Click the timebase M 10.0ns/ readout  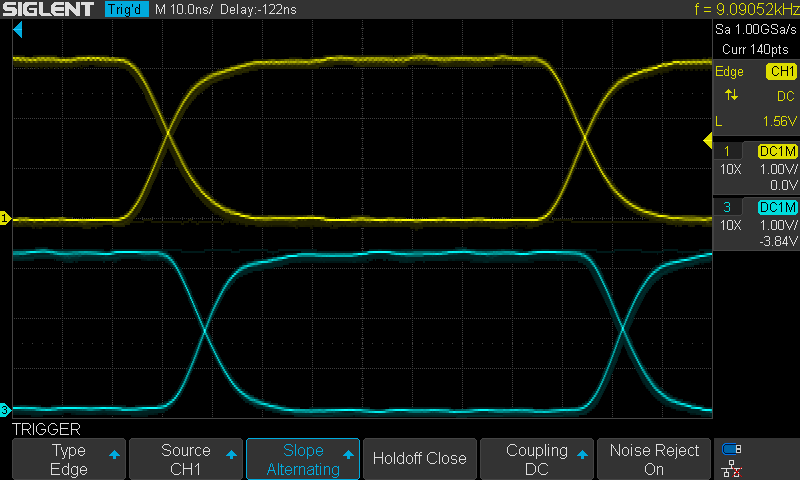(x=184, y=9)
